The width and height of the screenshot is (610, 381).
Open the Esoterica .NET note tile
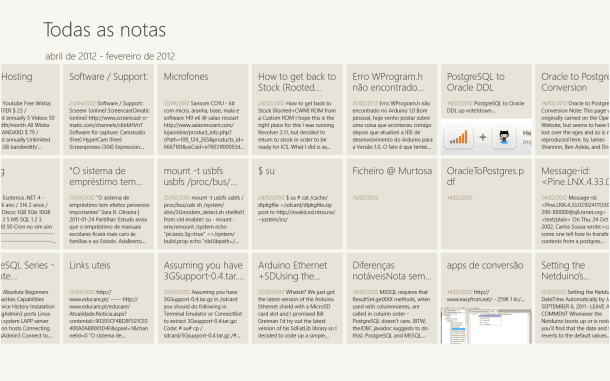[30, 204]
